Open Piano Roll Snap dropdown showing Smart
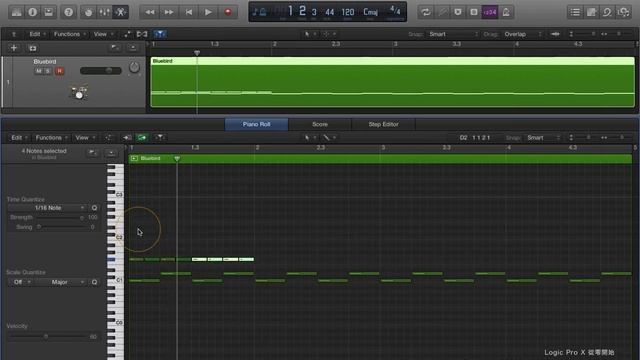640x360 pixels. [x=542, y=138]
